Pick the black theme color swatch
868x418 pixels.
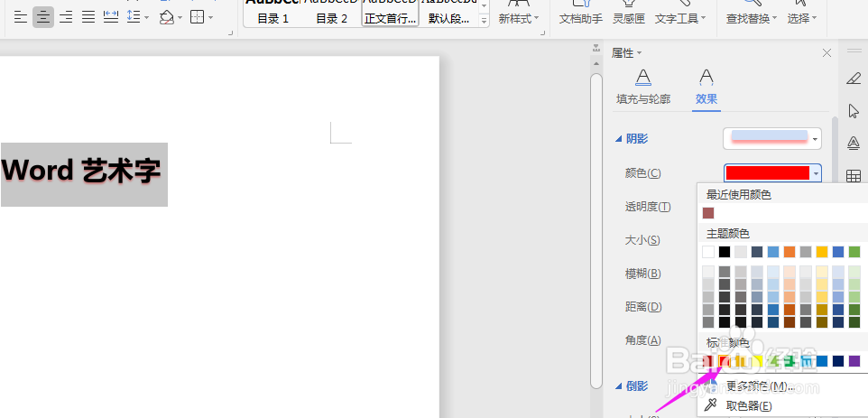click(x=724, y=252)
